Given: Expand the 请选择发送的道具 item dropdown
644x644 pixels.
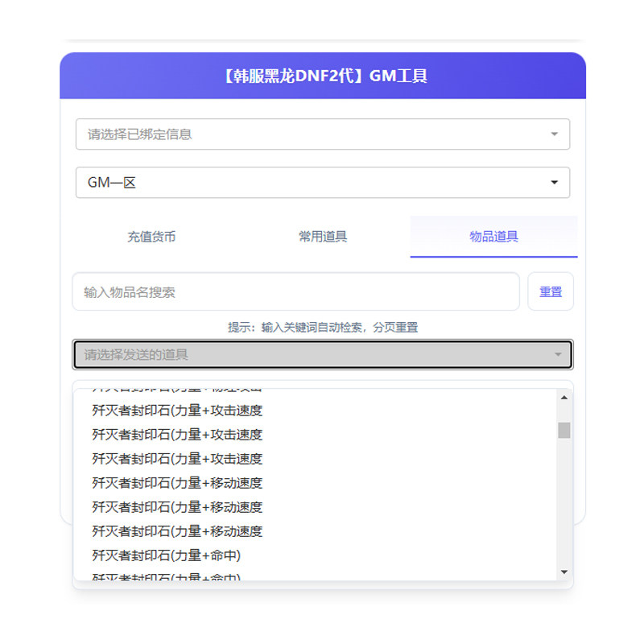Looking at the screenshot, I should 323,354.
